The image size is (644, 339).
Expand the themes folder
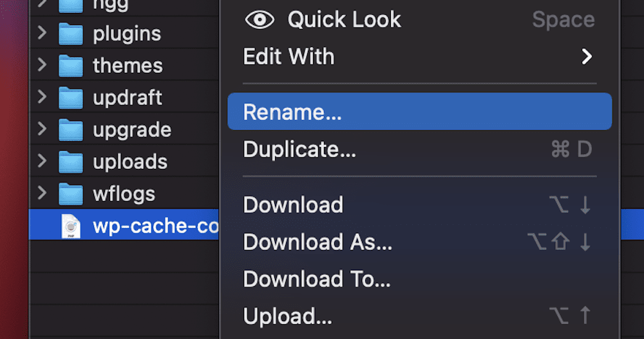pos(43,65)
